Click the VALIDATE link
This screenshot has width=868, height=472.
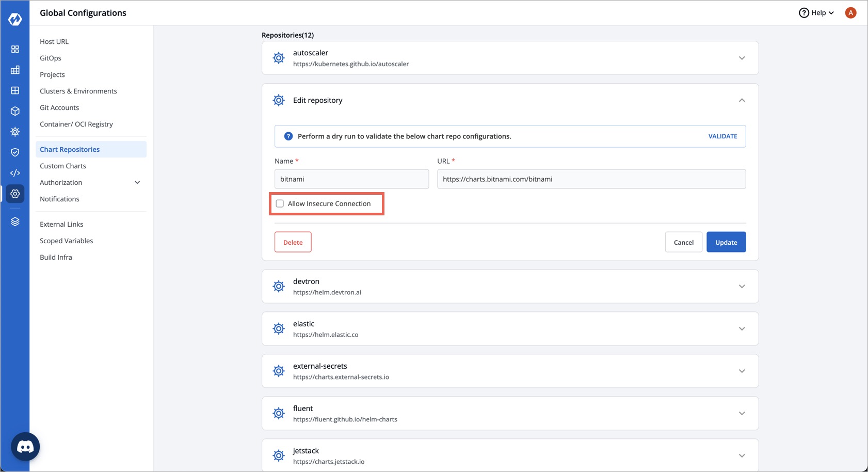(722, 136)
